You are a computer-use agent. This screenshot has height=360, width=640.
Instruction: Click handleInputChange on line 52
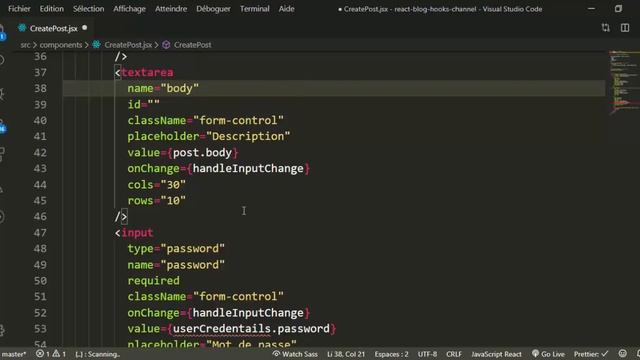click(248, 313)
